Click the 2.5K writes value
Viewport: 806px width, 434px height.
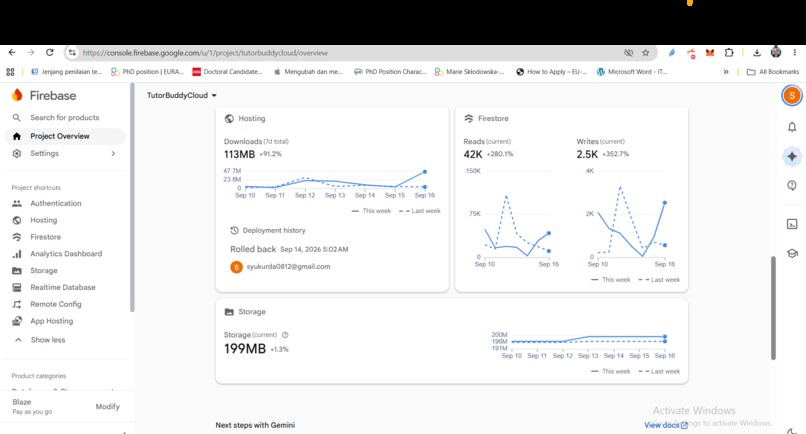click(587, 154)
